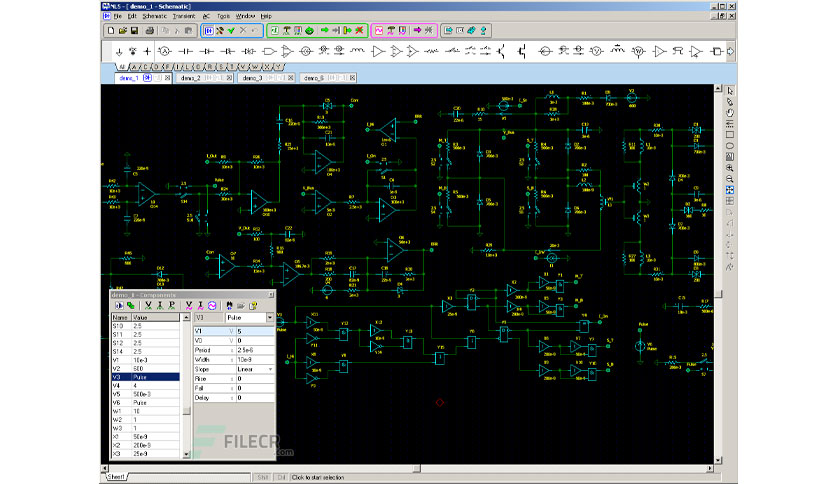Click the schematic horizontal scrollbar right arrow
The image size is (836, 484).
point(710,469)
